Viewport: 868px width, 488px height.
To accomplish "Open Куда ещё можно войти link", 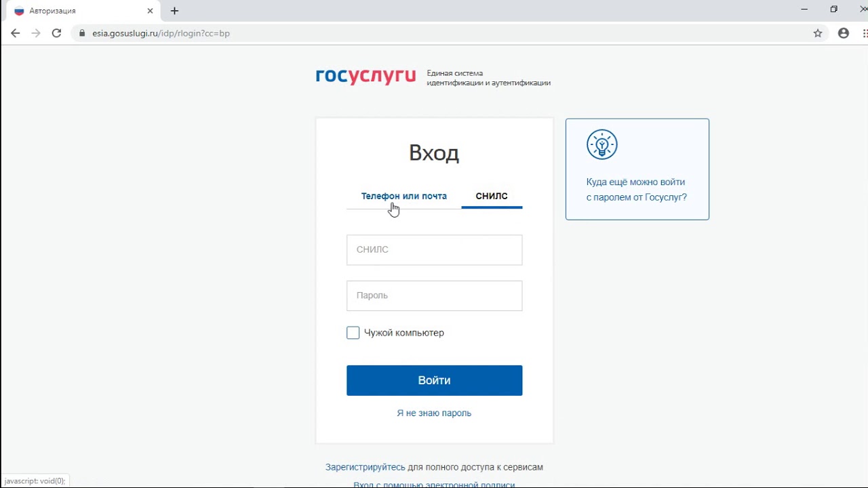I will click(x=636, y=190).
